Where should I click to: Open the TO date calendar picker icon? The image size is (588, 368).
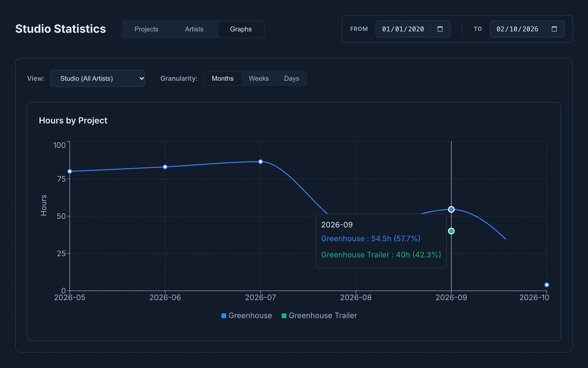(554, 29)
